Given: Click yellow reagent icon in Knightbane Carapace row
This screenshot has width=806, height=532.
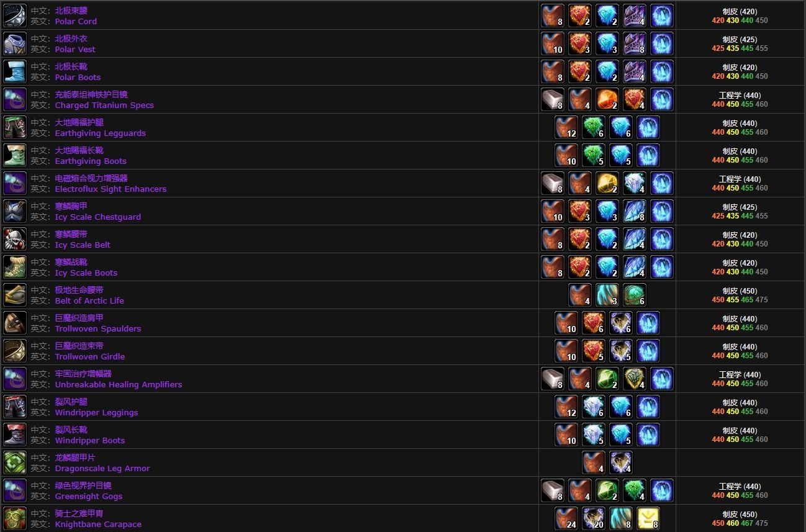Looking at the screenshot, I should (648, 518).
